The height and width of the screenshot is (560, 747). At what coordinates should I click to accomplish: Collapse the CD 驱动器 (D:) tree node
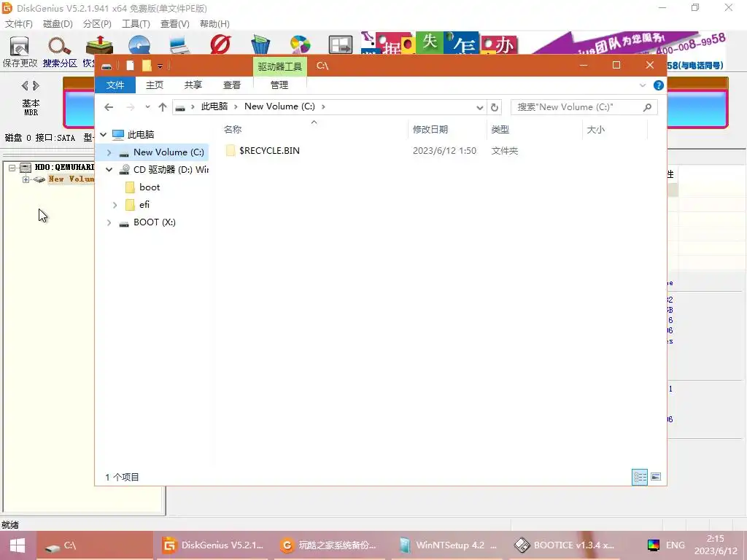109,169
